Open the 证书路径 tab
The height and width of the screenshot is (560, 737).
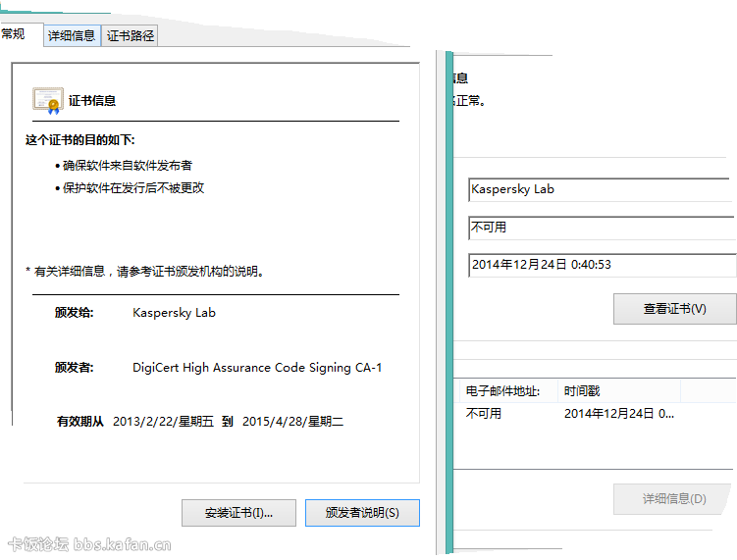[130, 35]
